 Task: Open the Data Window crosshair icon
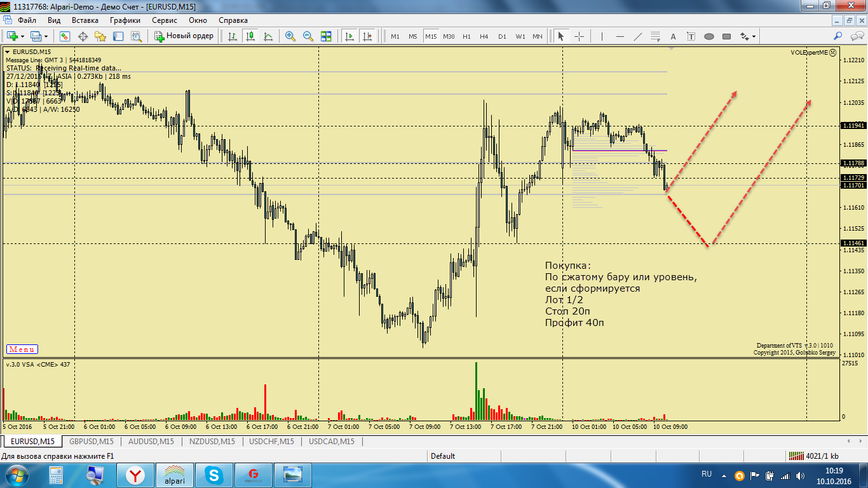pyautogui.click(x=83, y=36)
